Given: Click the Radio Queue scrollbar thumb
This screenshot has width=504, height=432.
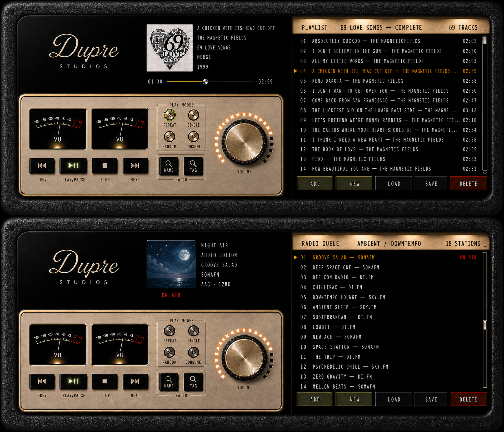Looking at the screenshot, I should coord(485,325).
